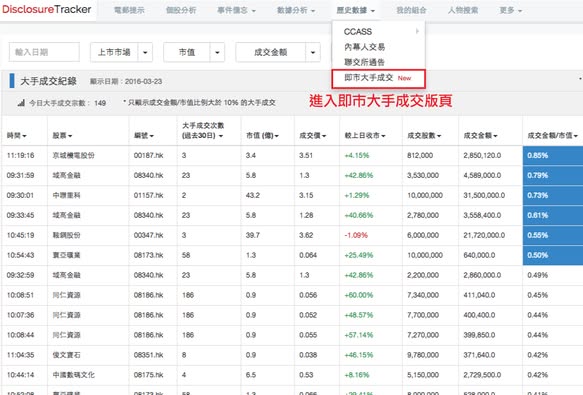Click the 9,780,000 shares value
583x395 pixels.
tap(423, 355)
